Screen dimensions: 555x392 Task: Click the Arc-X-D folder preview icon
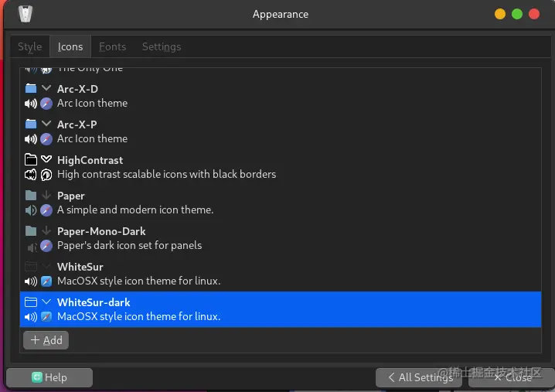31,88
